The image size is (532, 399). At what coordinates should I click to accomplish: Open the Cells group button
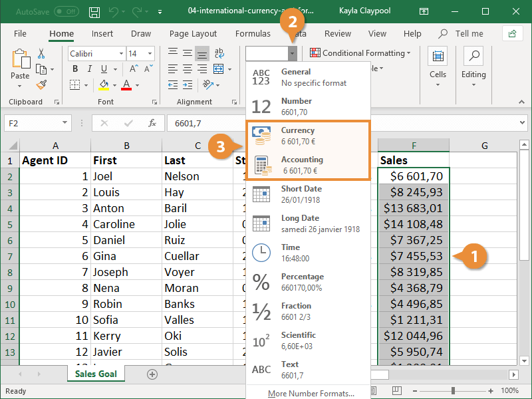(438, 67)
